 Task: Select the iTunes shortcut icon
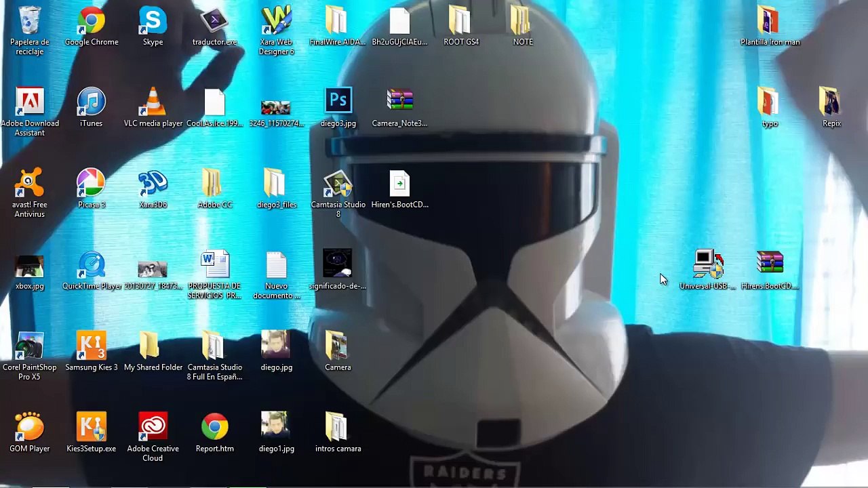click(92, 102)
